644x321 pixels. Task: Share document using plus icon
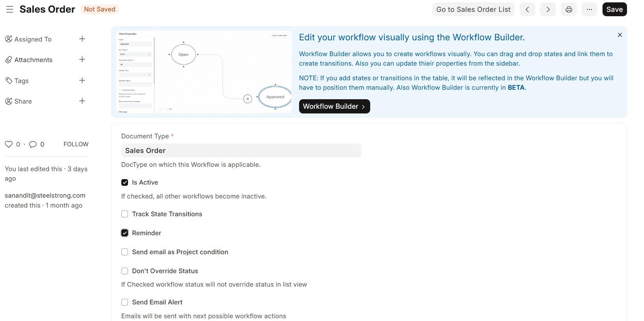82,101
